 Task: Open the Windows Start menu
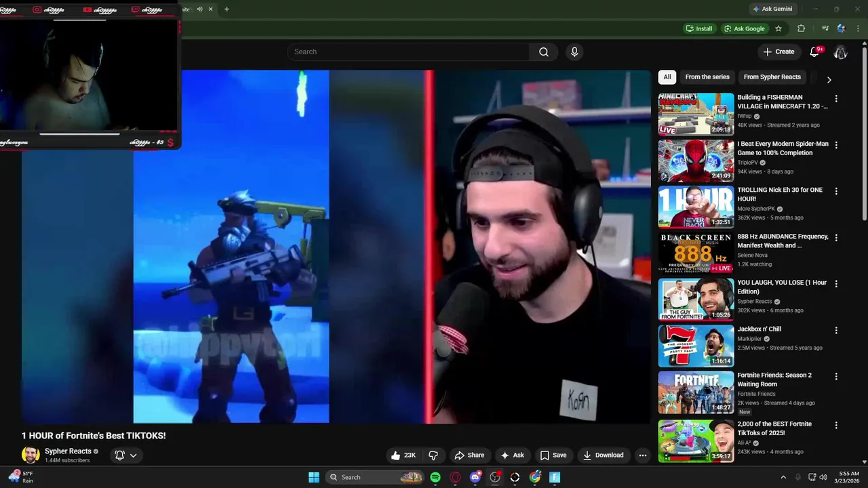pos(314,477)
